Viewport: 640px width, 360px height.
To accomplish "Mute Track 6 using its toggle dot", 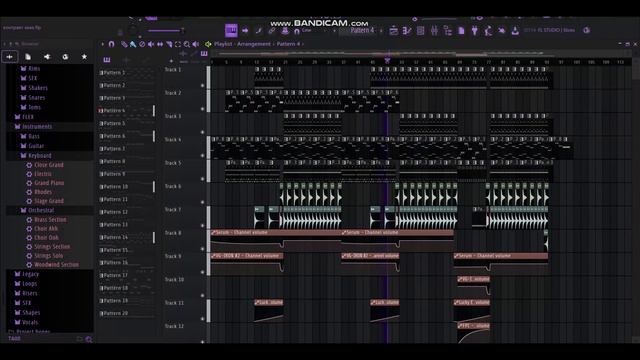I will 202,202.
